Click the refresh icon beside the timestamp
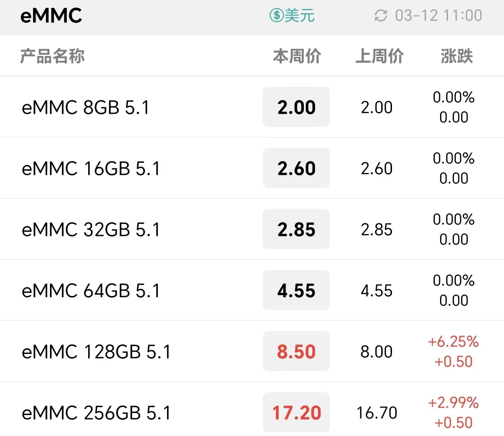The width and height of the screenshot is (504, 436). click(381, 16)
